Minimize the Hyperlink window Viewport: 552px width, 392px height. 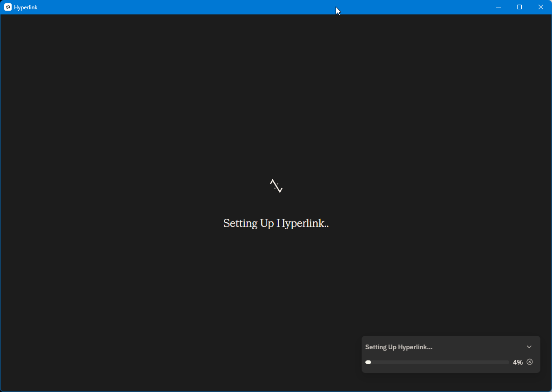coord(498,7)
